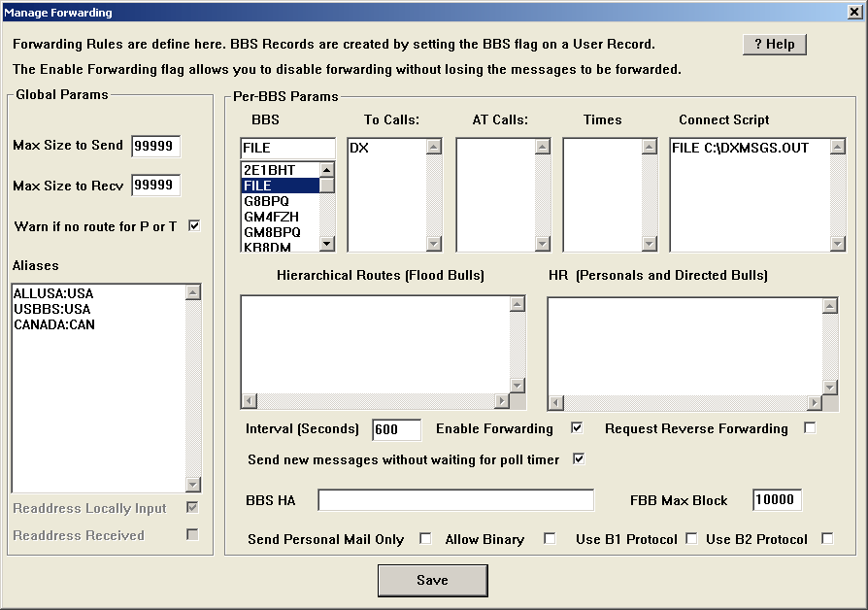Check Send Personal Mail Only

coord(425,539)
